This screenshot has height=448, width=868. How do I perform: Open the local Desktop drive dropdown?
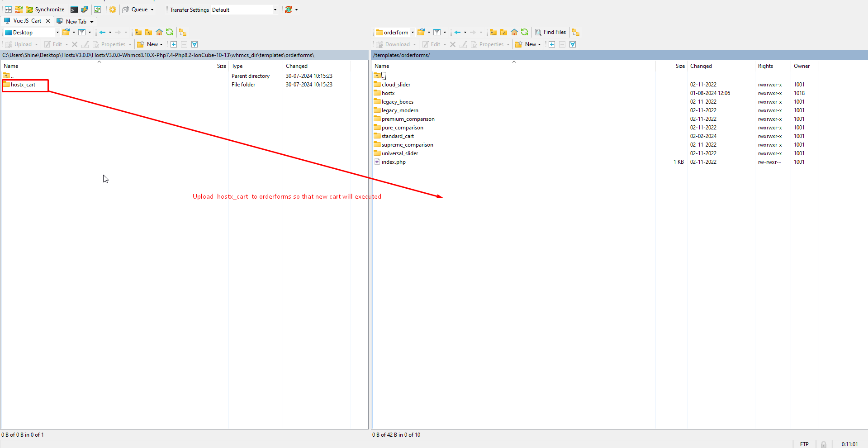(57, 32)
